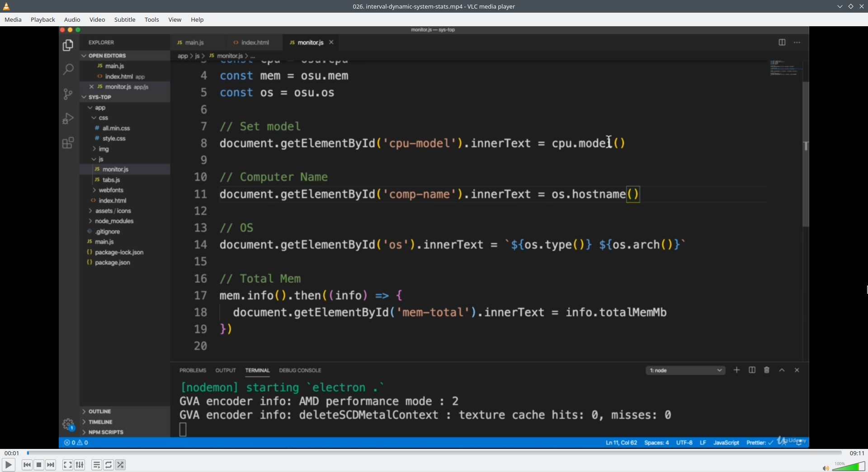Close the terminal panel
Image resolution: width=868 pixels, height=472 pixels.
(x=797, y=370)
